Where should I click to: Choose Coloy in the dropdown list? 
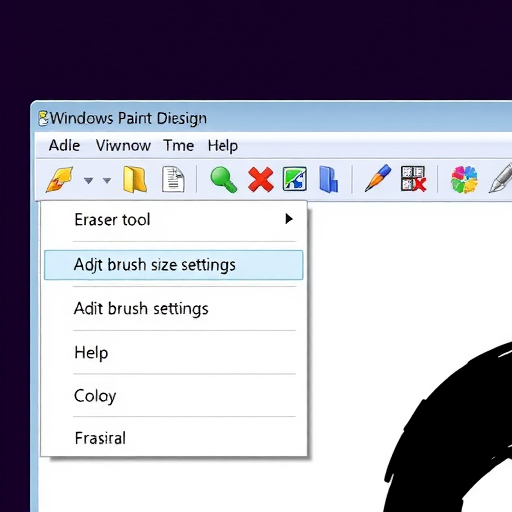(x=173, y=396)
